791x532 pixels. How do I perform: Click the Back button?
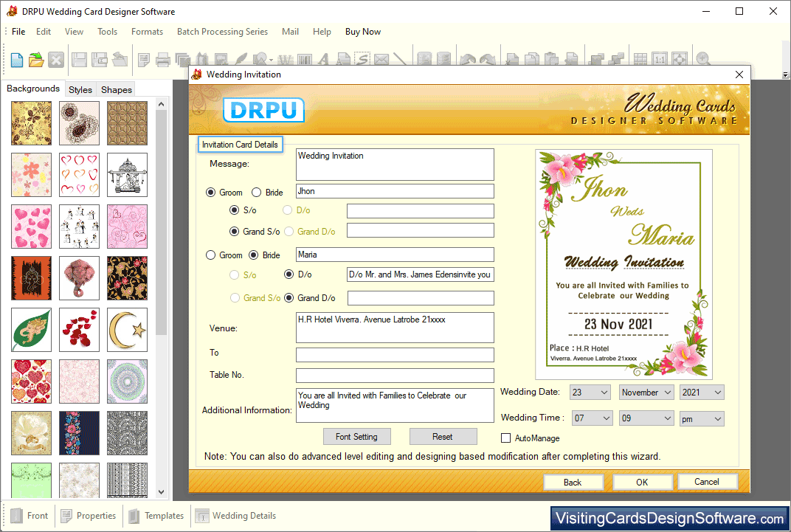[573, 482]
